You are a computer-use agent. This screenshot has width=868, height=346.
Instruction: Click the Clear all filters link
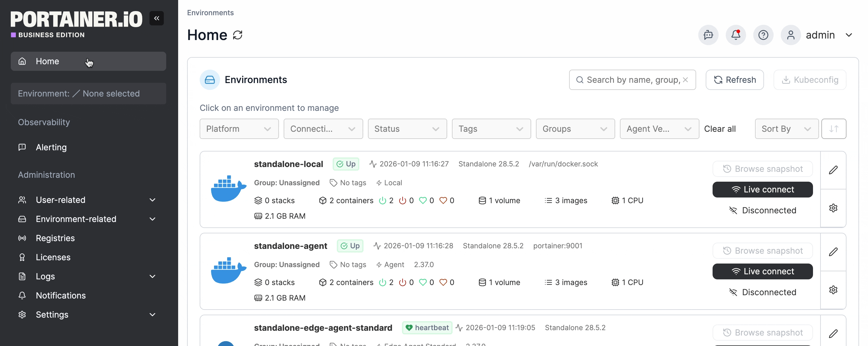[x=720, y=129]
